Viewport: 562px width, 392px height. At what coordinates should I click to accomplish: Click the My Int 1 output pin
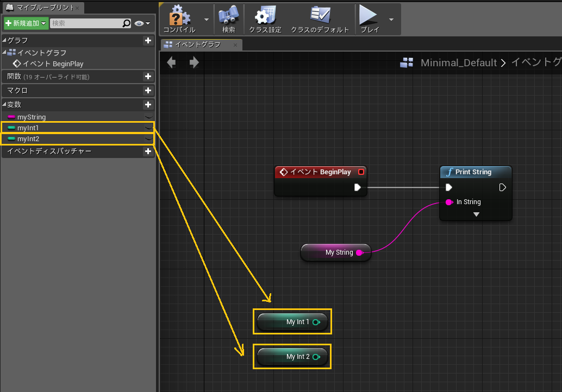click(x=316, y=322)
